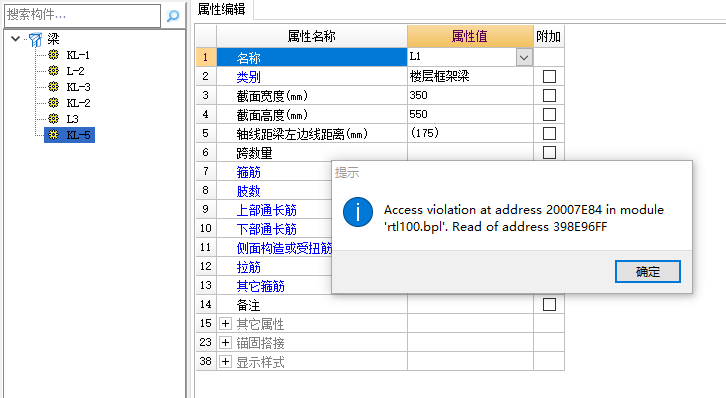Click the (175) axis distance value
726x398 pixels.
470,133
